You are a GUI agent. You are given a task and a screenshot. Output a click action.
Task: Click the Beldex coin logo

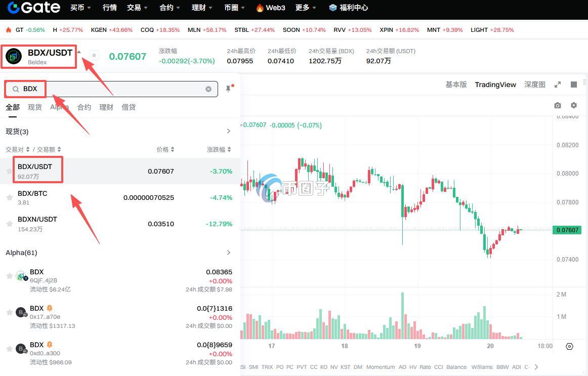click(x=14, y=56)
